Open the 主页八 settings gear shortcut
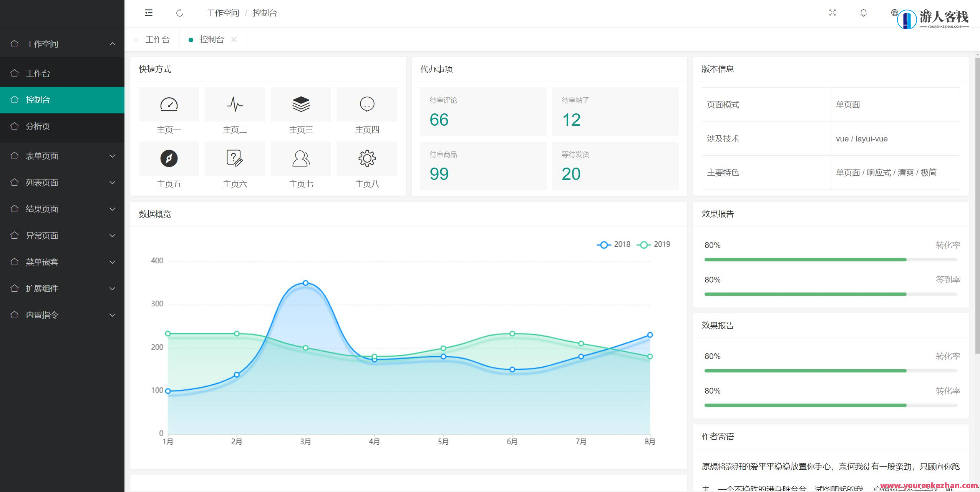Viewport: 980px width, 492px height. 367,158
